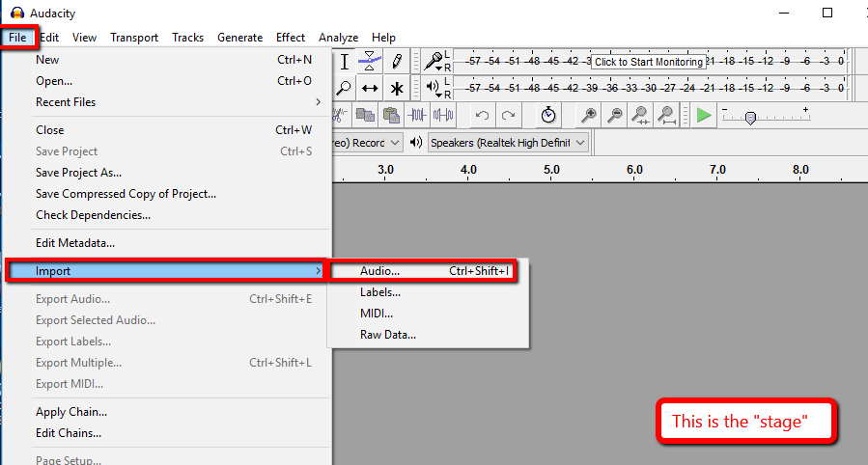Click the Fit Selection zoom icon
Image resolution: width=868 pixels, height=465 pixels.
point(640,115)
